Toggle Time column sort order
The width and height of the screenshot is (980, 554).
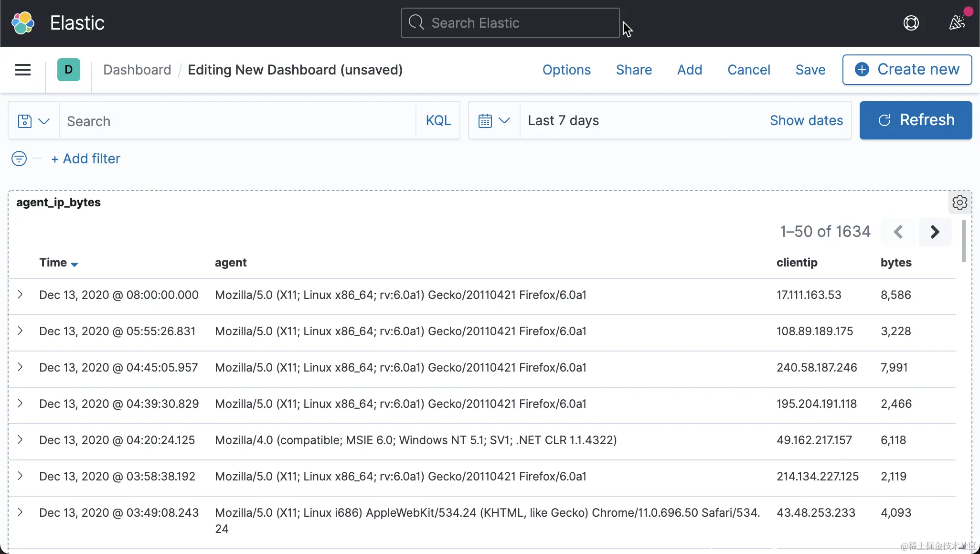(58, 263)
